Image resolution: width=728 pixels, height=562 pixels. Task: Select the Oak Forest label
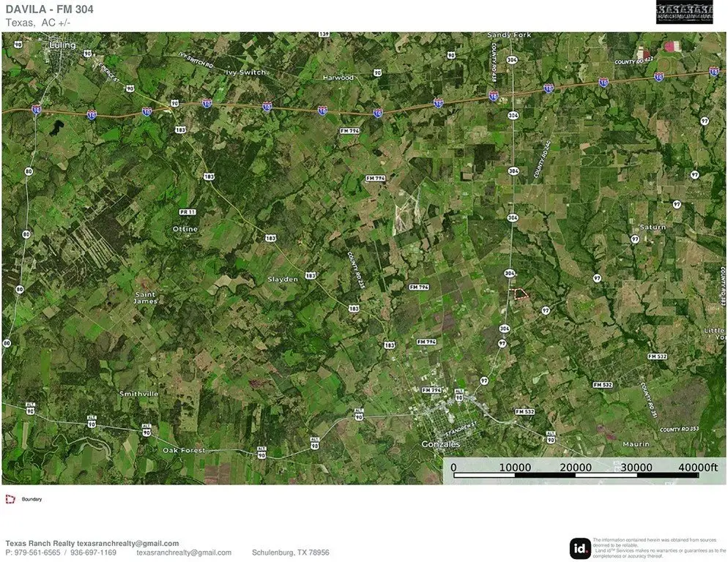[184, 450]
